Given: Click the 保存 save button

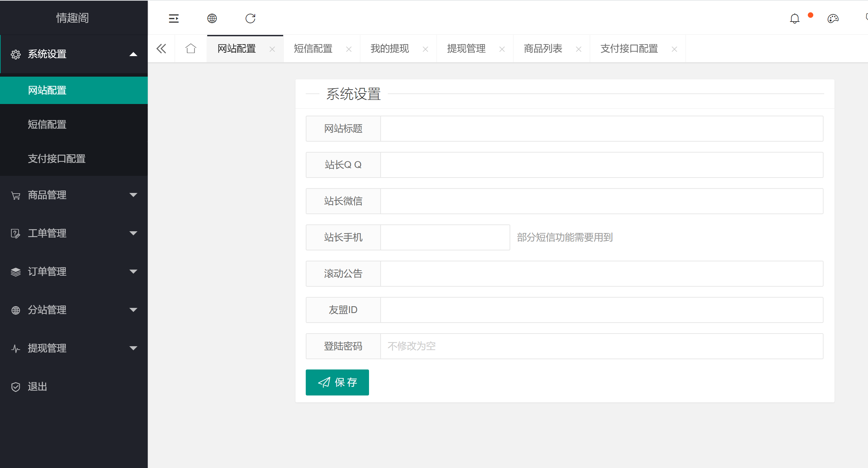Looking at the screenshot, I should pyautogui.click(x=337, y=382).
